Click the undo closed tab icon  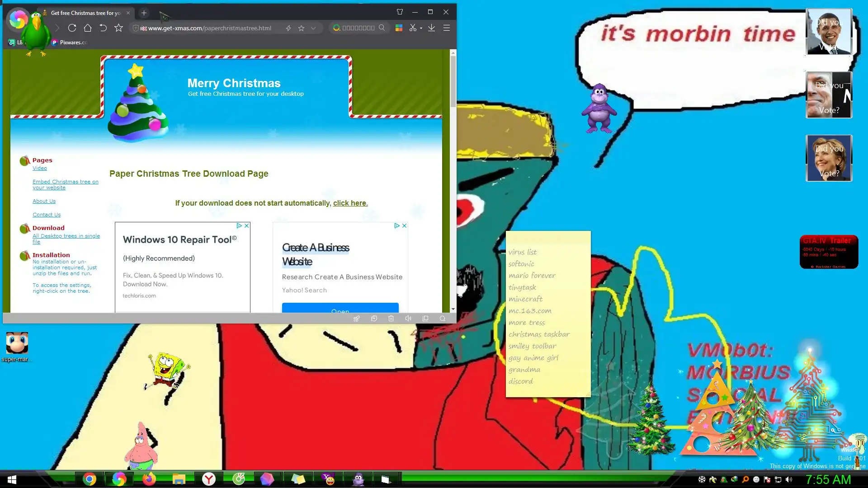(x=103, y=28)
